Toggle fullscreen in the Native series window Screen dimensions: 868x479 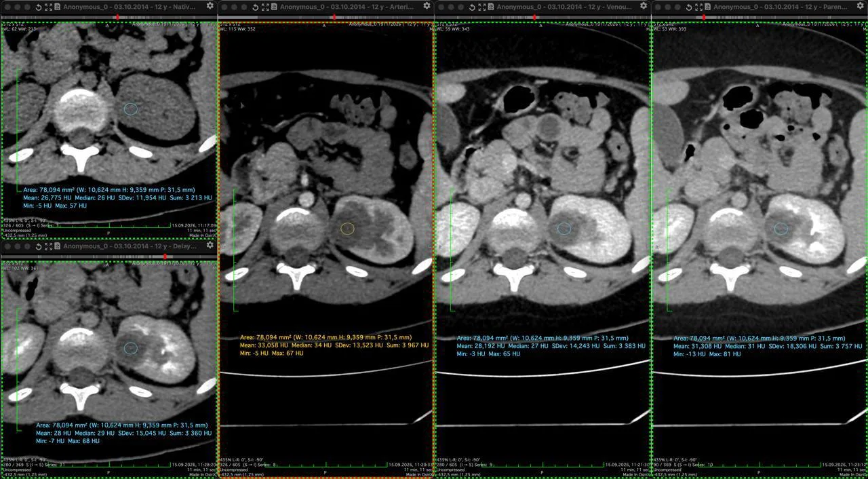click(49, 7)
